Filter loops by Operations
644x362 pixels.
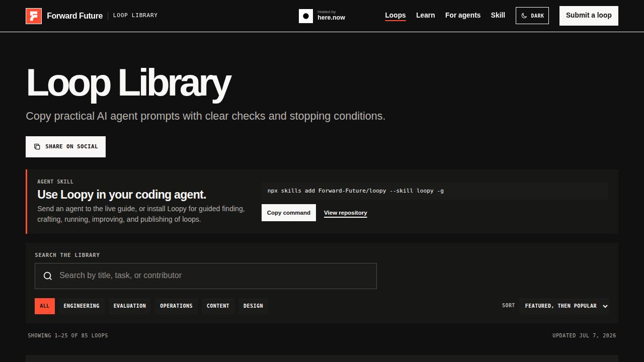point(176,306)
